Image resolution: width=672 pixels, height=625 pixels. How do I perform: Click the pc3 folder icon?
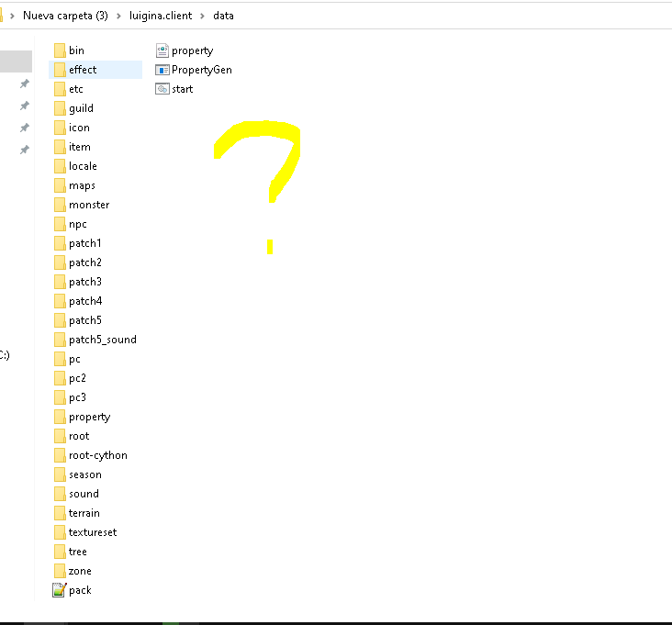tap(60, 397)
